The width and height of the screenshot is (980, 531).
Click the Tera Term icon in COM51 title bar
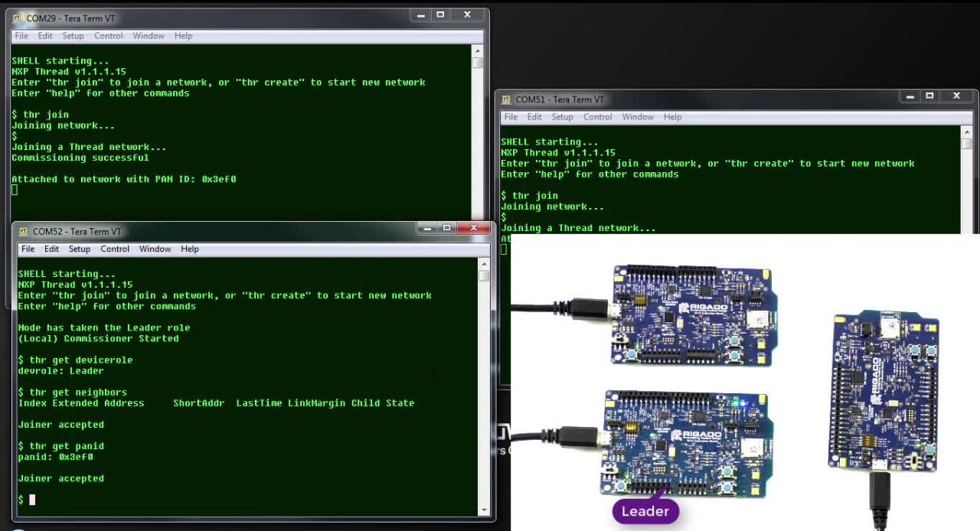pyautogui.click(x=506, y=99)
